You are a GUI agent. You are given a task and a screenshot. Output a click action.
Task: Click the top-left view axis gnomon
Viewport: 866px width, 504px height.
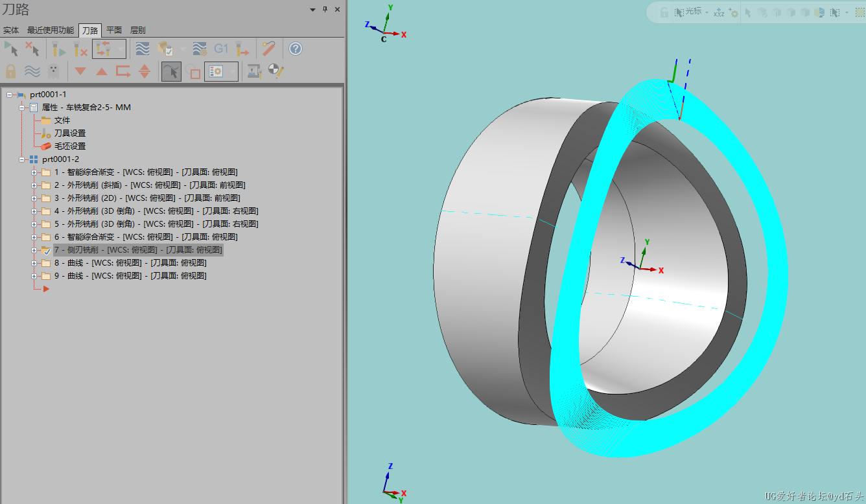[386, 24]
